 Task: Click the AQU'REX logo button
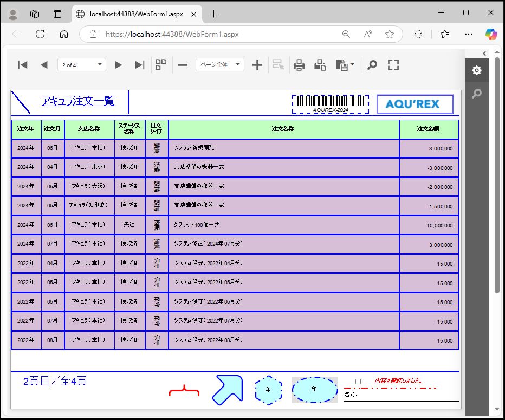click(x=415, y=104)
